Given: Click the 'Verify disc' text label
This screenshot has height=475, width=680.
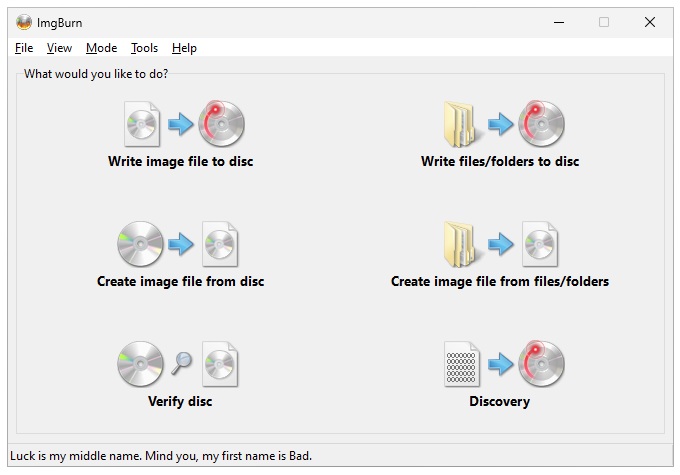Looking at the screenshot, I should pyautogui.click(x=180, y=401).
